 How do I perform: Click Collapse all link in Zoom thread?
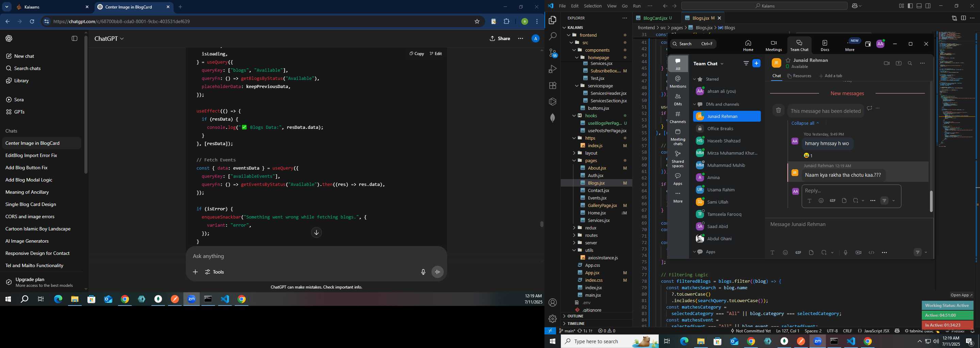(x=805, y=123)
